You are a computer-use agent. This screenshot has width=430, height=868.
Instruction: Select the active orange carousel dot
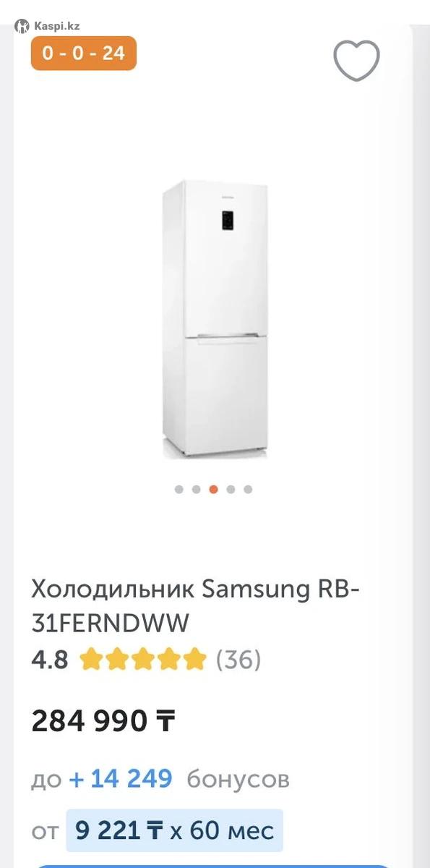click(x=213, y=489)
